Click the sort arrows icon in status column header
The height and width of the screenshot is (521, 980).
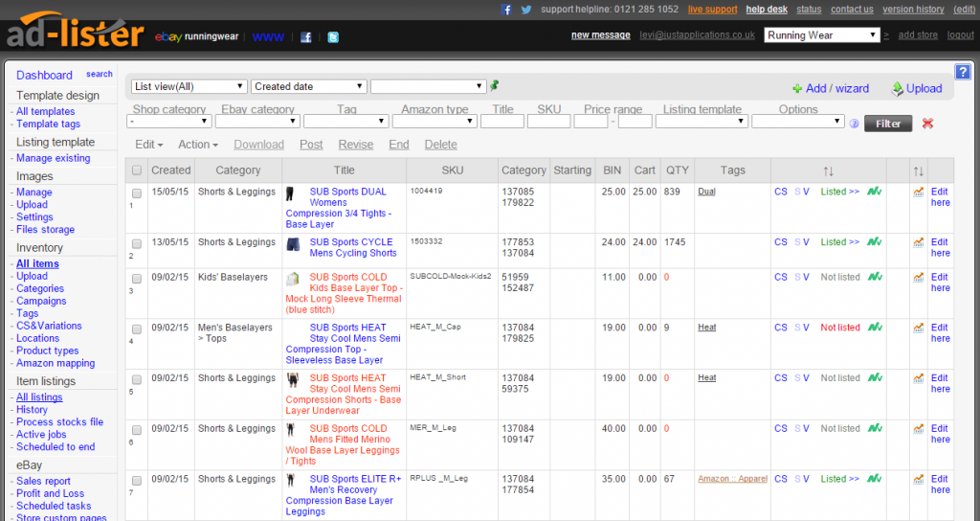click(828, 170)
